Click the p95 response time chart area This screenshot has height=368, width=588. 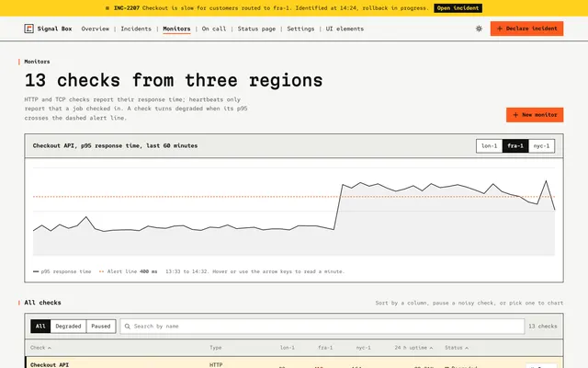[294, 212]
